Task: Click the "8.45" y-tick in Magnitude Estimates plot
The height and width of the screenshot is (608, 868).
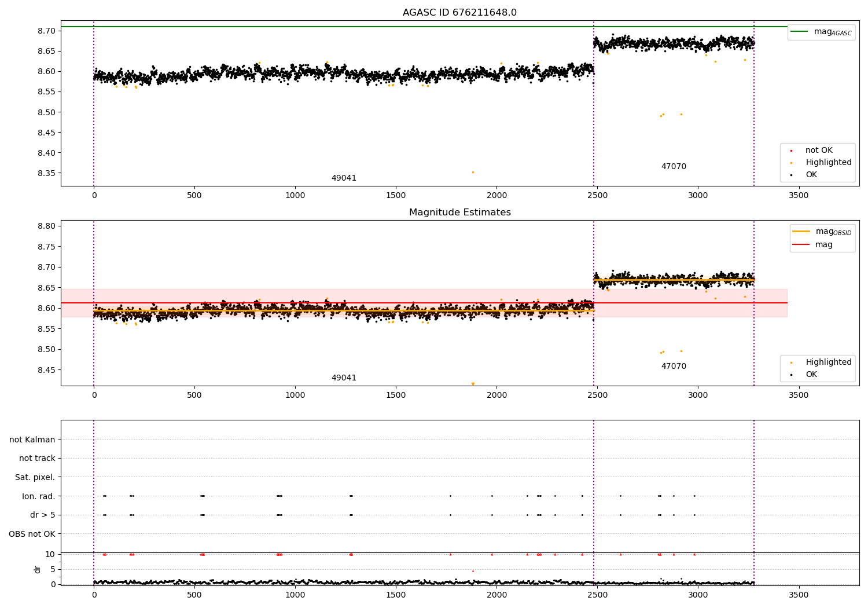Action: click(x=46, y=370)
